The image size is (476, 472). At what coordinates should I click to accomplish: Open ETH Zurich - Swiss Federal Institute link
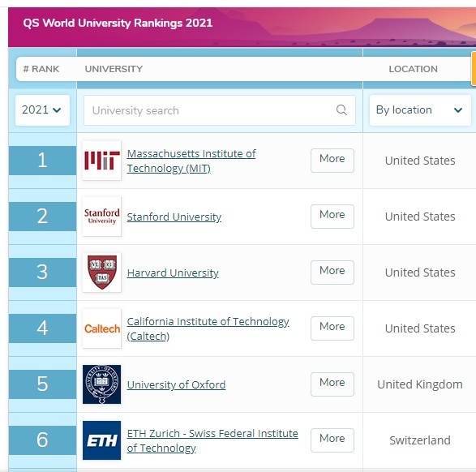point(212,440)
